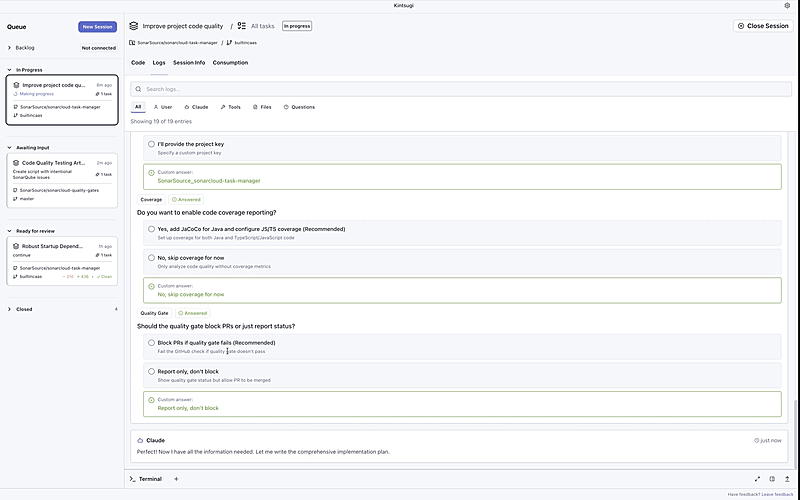The image size is (800, 500).
Task: Click the repository icon before SonarSource/sonarcloud-task-manager breadcrumb
Action: pos(132,43)
